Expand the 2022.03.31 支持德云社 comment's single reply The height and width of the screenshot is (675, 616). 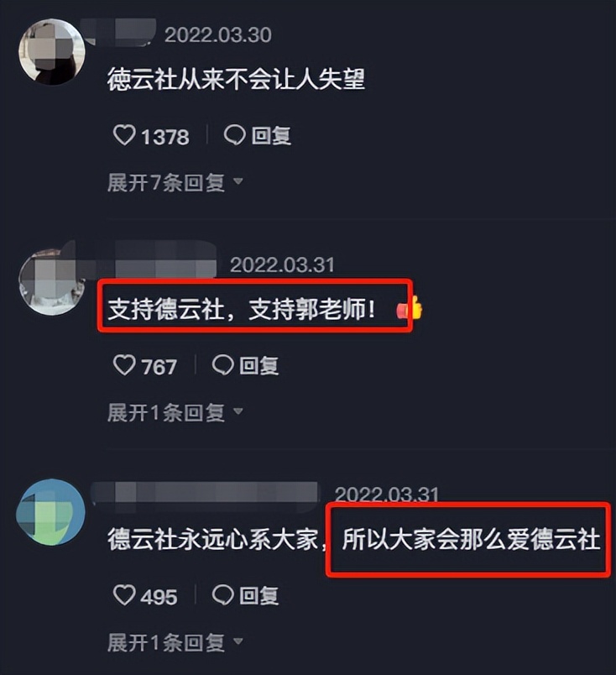(x=175, y=413)
